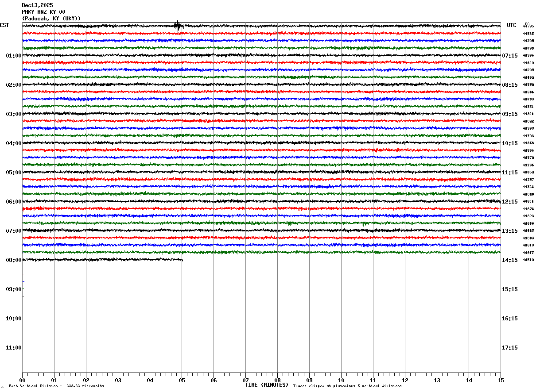The height and width of the screenshot is (392, 536).
Task: Click the 02:00 CST time label
Action: click(13, 85)
